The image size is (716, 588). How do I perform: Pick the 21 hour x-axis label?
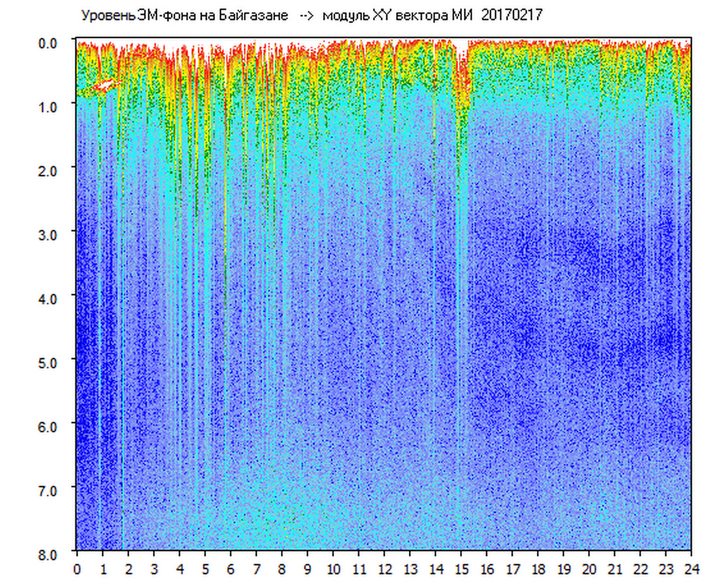[x=615, y=569]
